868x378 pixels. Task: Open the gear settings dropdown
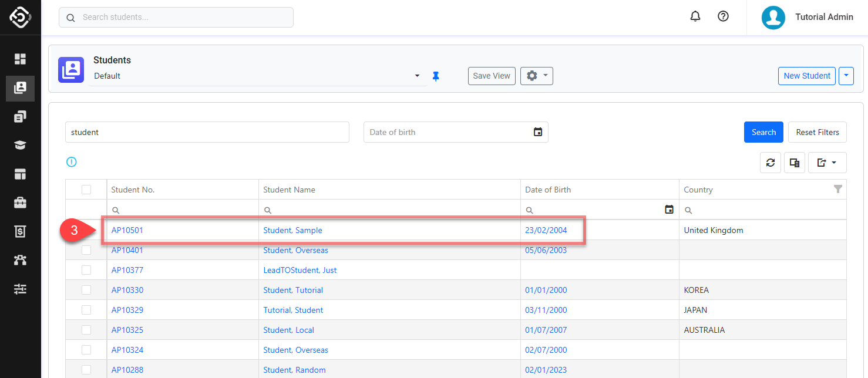tap(536, 76)
